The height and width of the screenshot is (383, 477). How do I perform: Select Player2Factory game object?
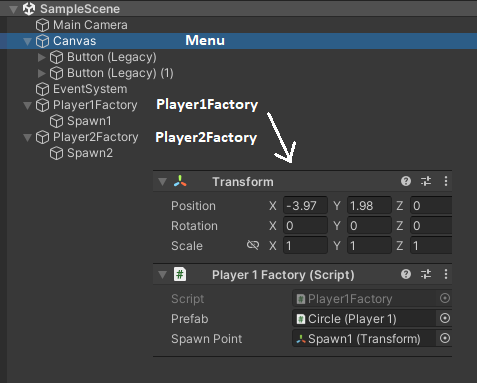point(96,137)
